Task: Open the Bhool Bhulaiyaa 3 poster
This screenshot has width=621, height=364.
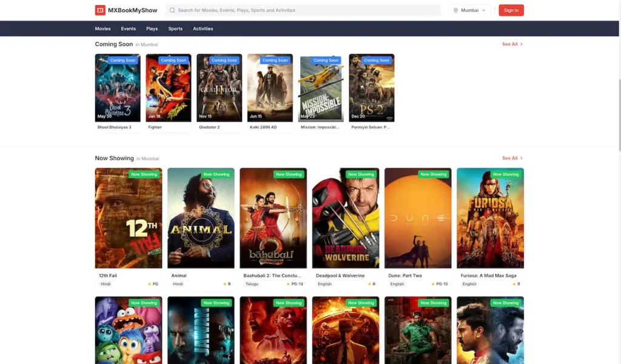Action: pos(118,88)
